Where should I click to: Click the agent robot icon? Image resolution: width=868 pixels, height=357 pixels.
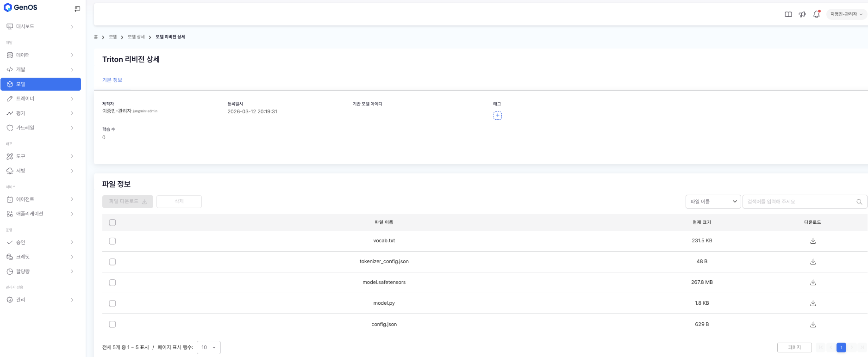point(10,200)
